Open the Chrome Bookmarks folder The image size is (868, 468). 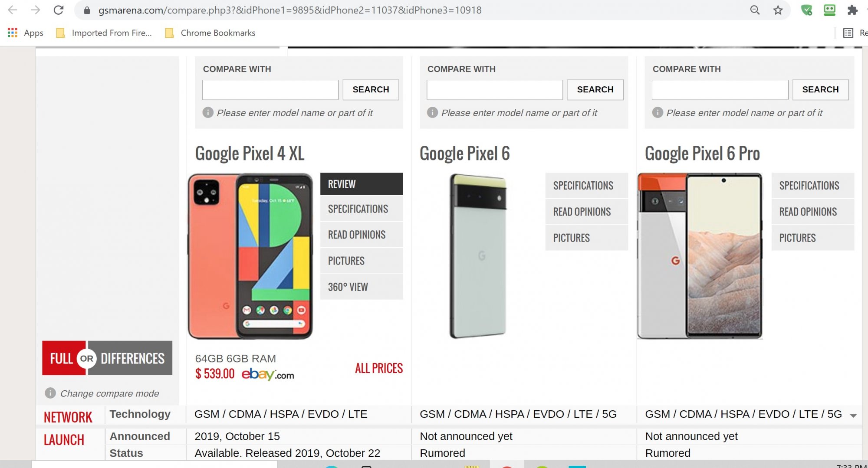210,33
